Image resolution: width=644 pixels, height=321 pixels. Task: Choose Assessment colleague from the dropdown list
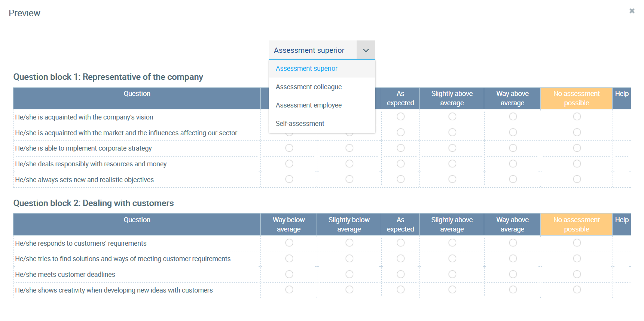(322, 87)
